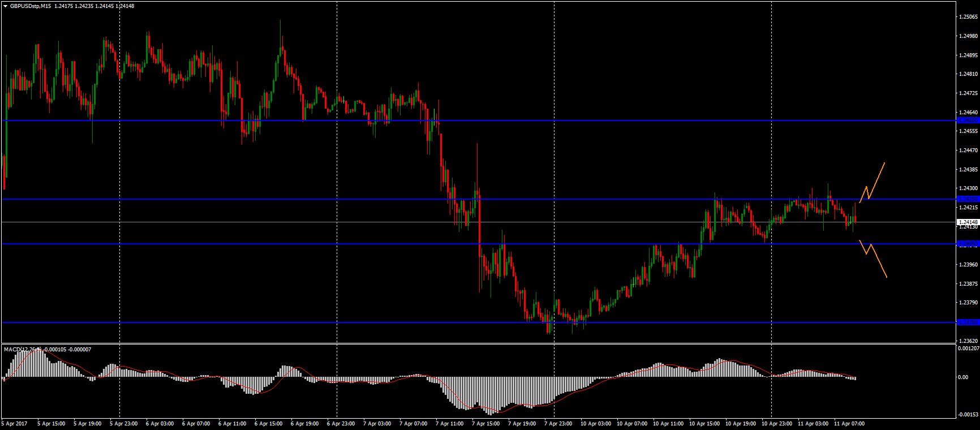Click the 1.24300 price axis label
980x430 pixels.
coord(969,188)
